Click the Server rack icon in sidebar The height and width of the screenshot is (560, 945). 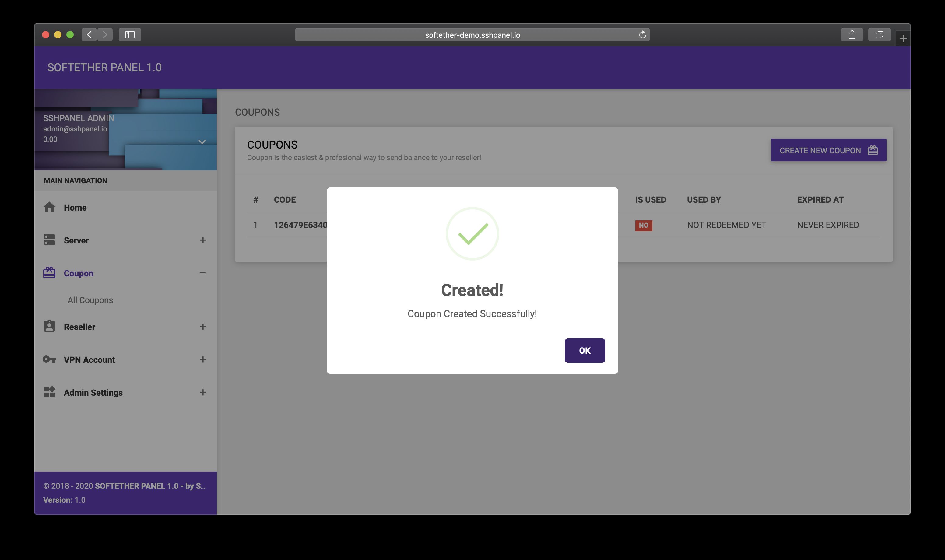[49, 240]
